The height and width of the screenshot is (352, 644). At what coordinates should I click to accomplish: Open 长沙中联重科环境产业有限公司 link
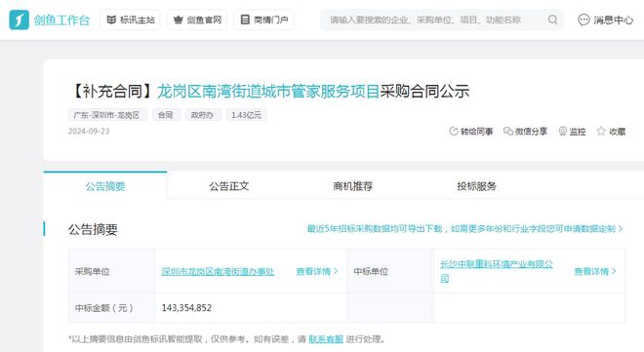pyautogui.click(x=497, y=271)
